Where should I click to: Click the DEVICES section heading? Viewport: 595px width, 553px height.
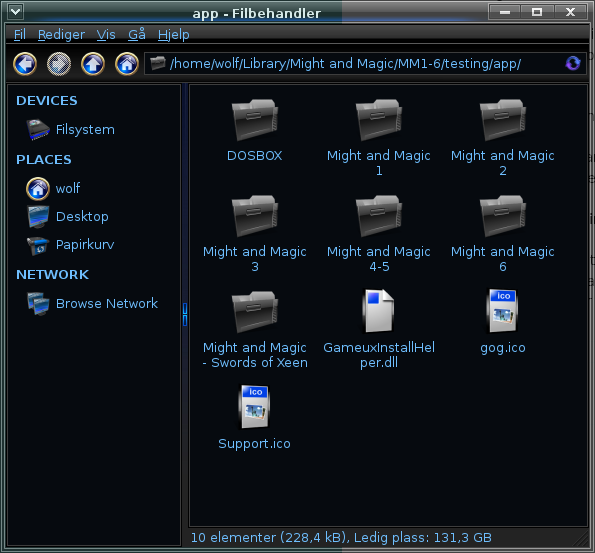(47, 101)
